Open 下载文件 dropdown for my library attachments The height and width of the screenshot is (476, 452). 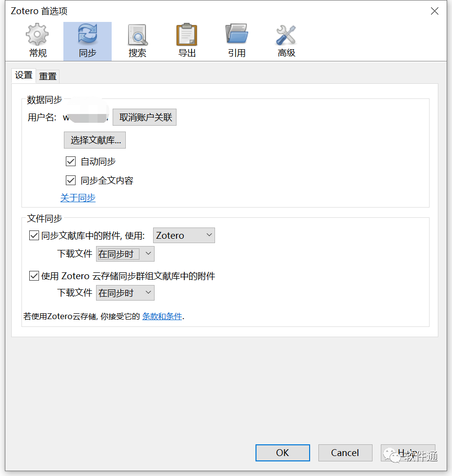[125, 254]
